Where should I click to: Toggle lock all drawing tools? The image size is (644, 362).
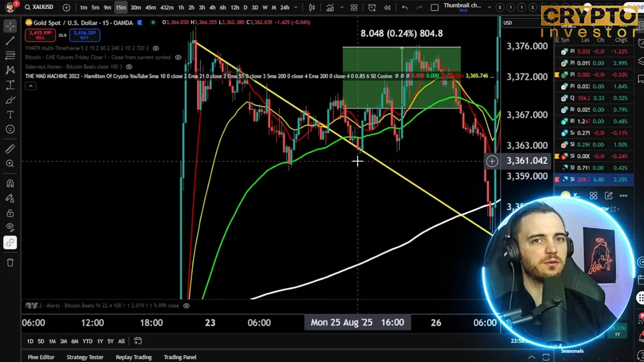(x=10, y=213)
